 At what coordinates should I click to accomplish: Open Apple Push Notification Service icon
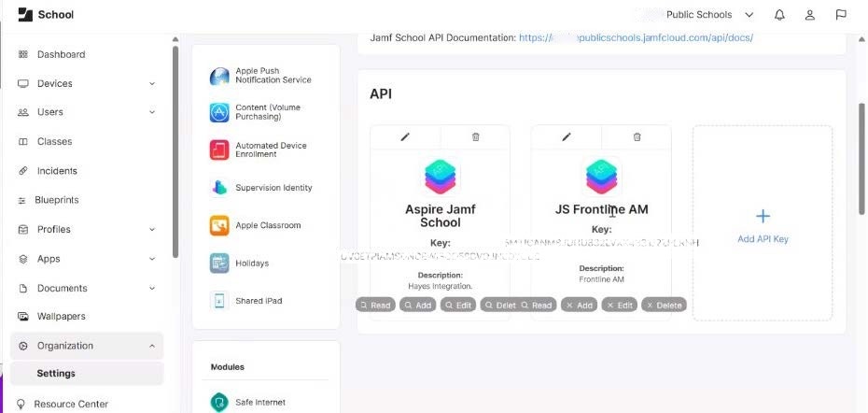coord(219,76)
